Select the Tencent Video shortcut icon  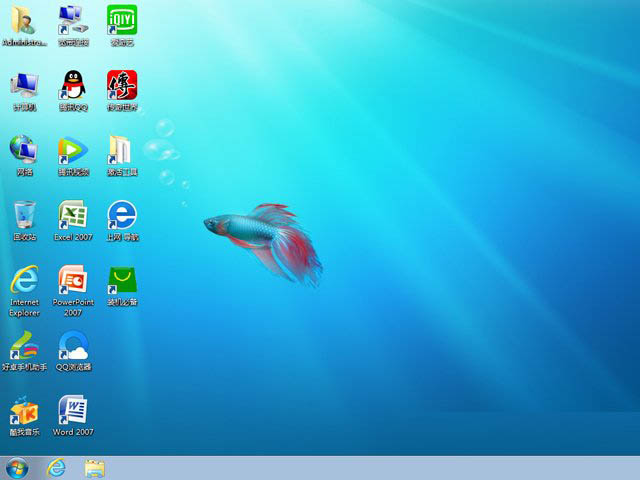tap(73, 150)
